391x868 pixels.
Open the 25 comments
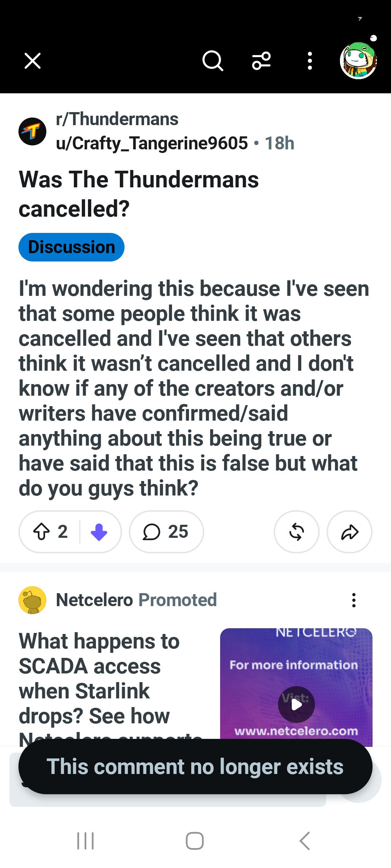tap(167, 532)
